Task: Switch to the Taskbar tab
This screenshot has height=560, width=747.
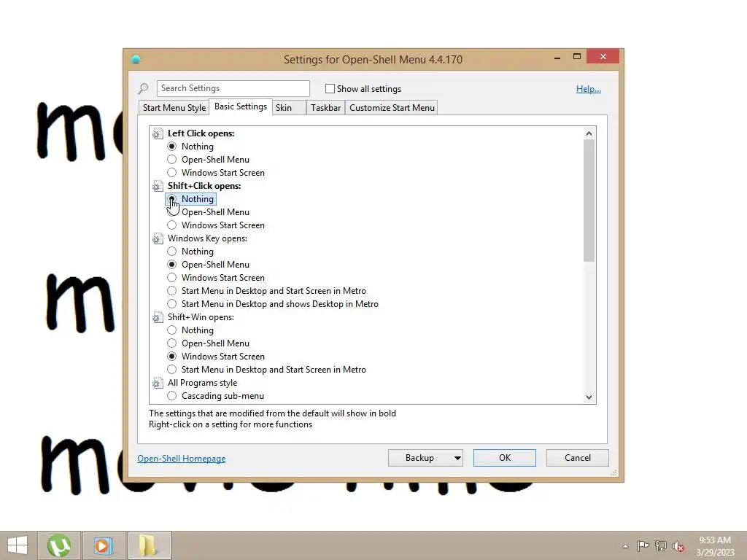Action: tap(326, 108)
